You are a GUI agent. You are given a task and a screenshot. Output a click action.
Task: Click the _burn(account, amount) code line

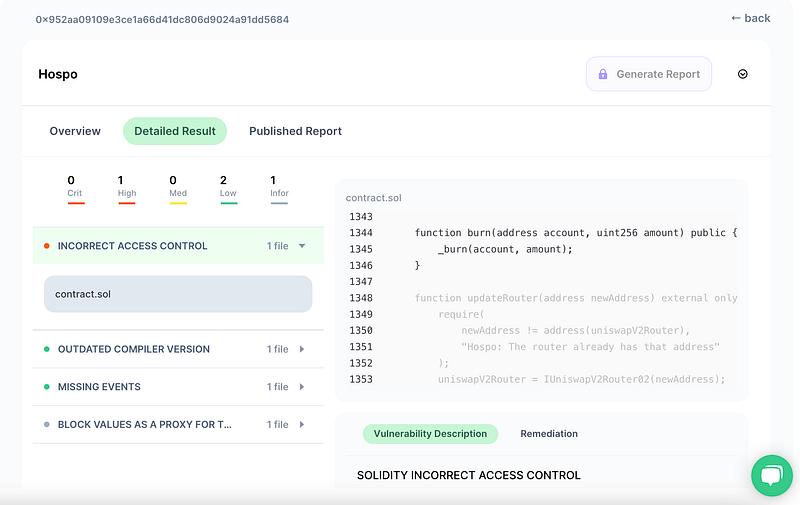click(x=505, y=249)
